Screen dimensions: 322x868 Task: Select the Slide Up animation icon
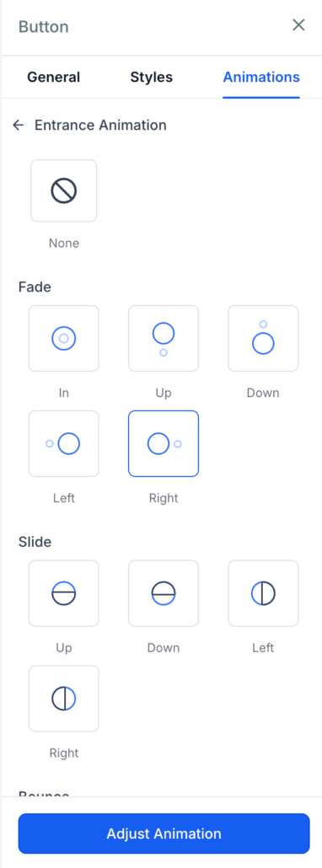click(63, 593)
